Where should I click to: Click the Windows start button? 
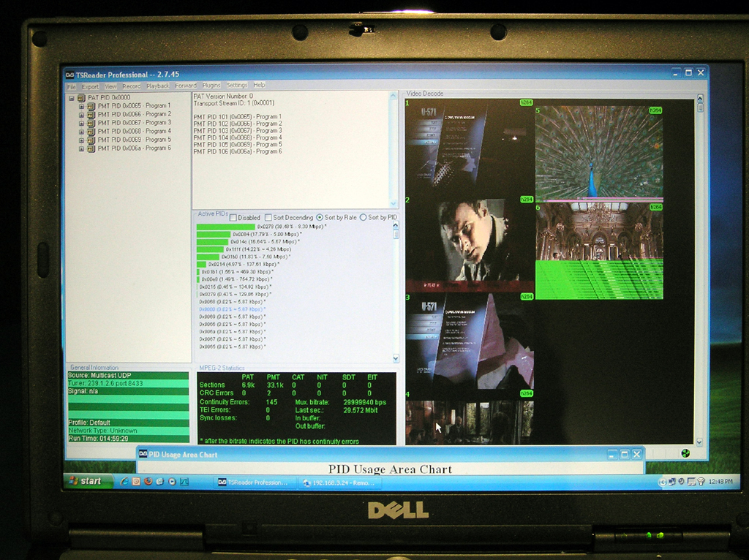click(89, 481)
